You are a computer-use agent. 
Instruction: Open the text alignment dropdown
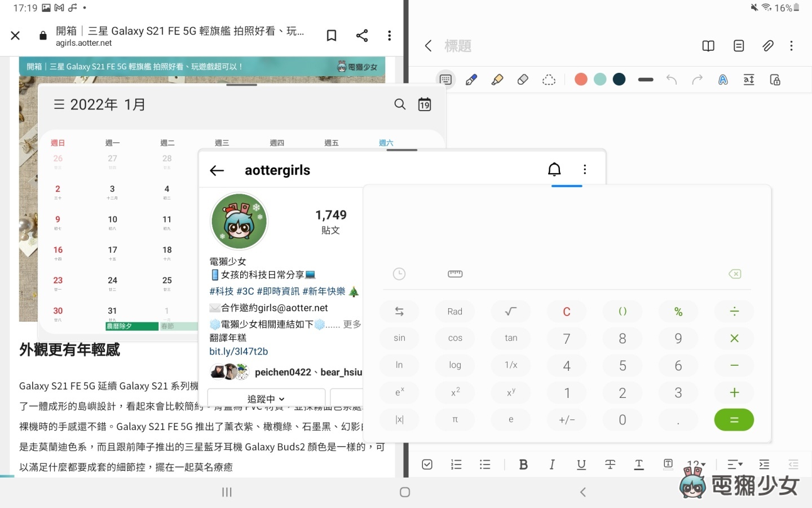click(x=734, y=464)
